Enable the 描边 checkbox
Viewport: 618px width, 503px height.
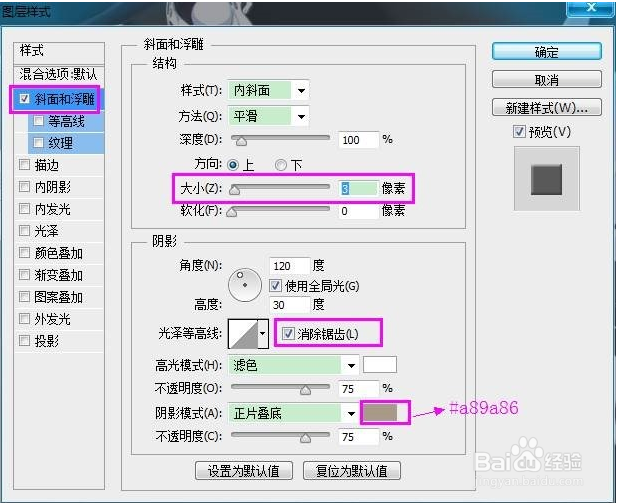coord(24,164)
